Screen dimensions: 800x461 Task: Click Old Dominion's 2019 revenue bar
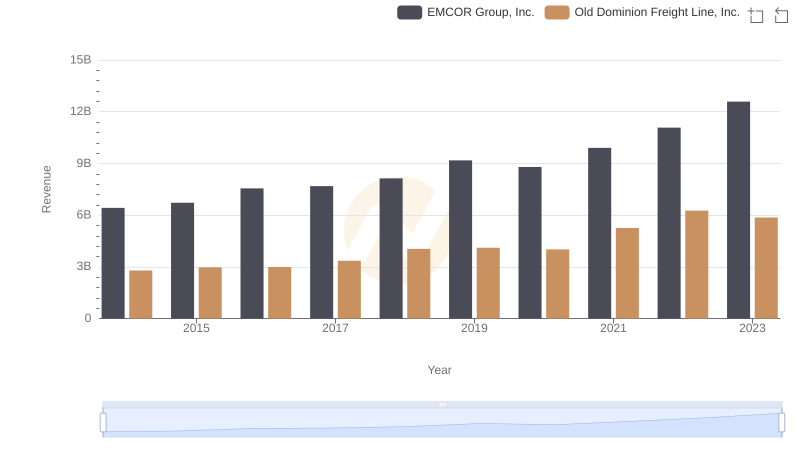click(x=488, y=284)
